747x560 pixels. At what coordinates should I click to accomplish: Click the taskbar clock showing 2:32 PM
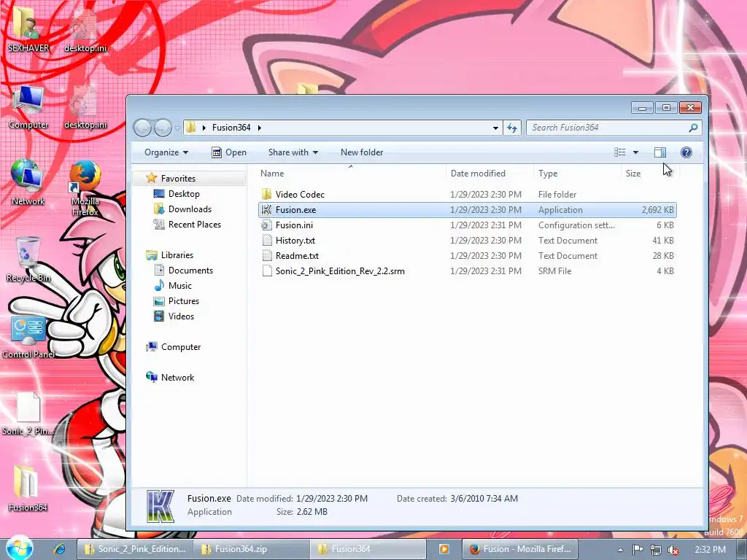[710, 550]
